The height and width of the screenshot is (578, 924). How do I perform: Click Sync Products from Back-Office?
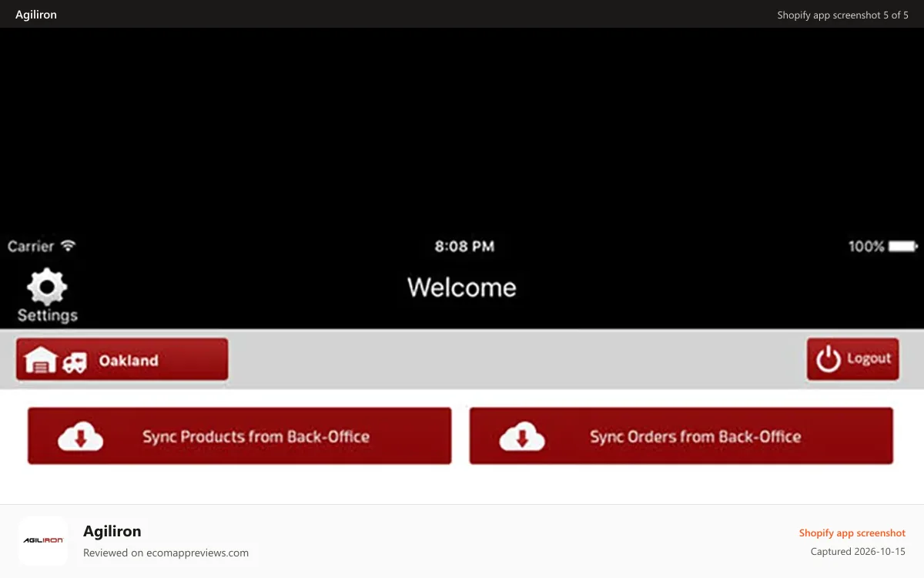click(x=239, y=436)
